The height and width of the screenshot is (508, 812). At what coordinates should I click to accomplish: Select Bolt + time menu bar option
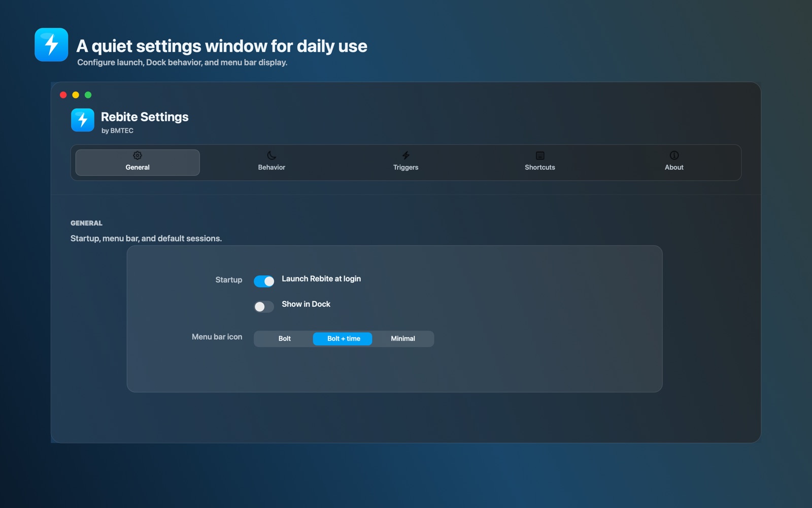tap(343, 339)
